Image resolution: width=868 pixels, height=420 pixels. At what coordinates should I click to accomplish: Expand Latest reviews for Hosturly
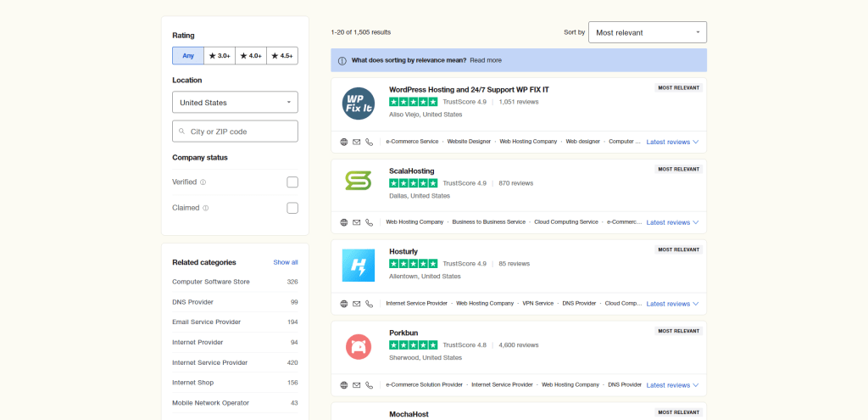(x=672, y=304)
